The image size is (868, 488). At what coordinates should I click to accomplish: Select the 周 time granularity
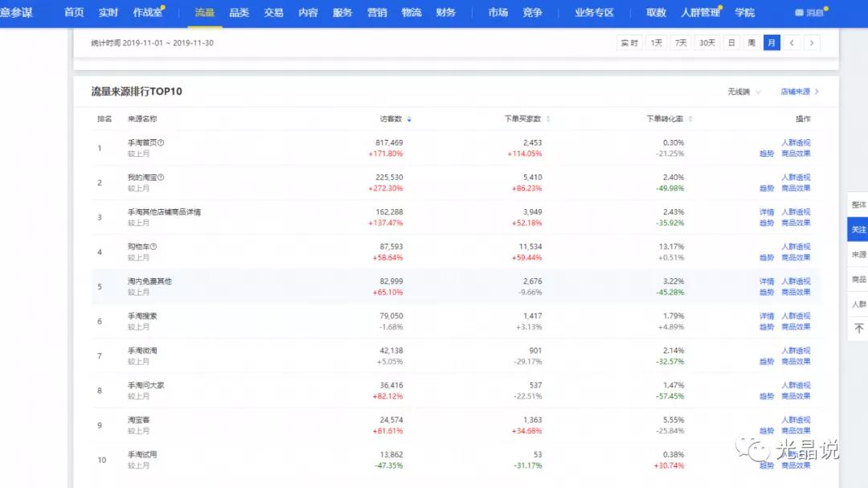point(751,43)
